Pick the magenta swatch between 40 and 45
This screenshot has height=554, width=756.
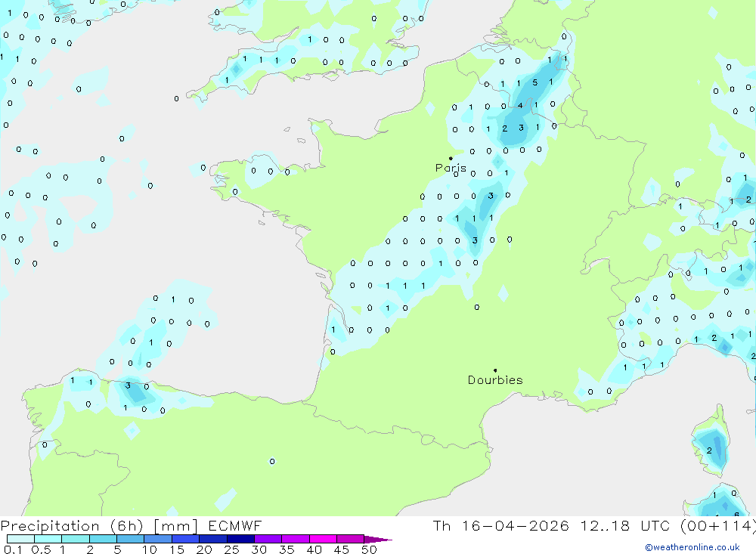(323, 539)
